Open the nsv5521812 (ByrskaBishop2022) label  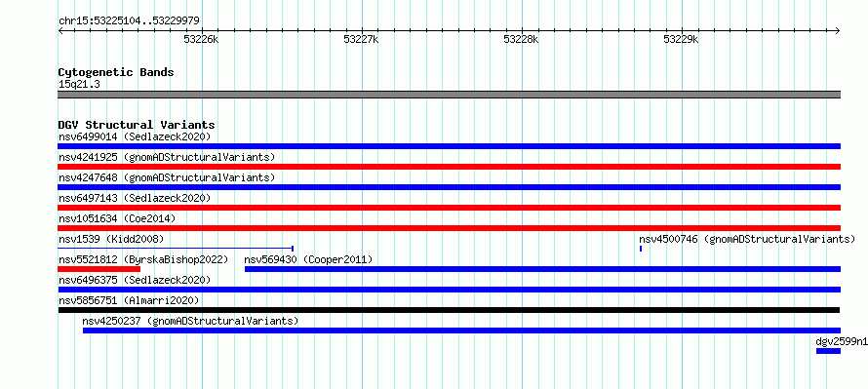[x=143, y=259]
